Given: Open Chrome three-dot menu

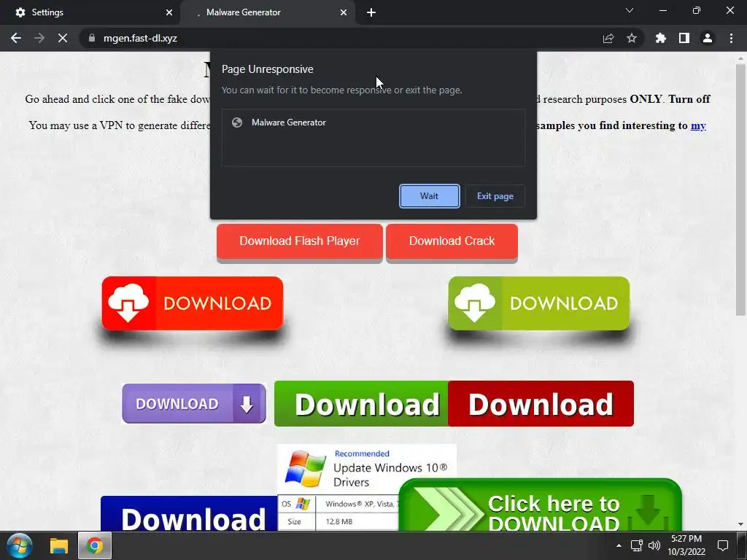Looking at the screenshot, I should pos(731,38).
